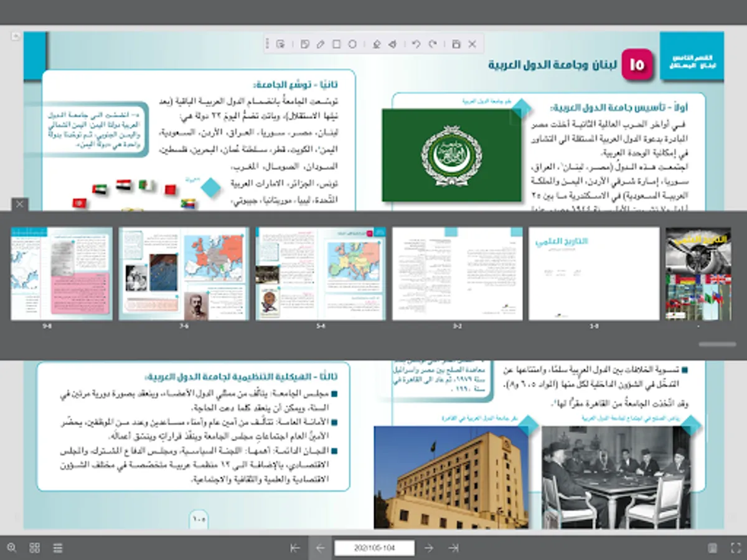Select the stamp tool in annotation toolbar

click(x=376, y=44)
